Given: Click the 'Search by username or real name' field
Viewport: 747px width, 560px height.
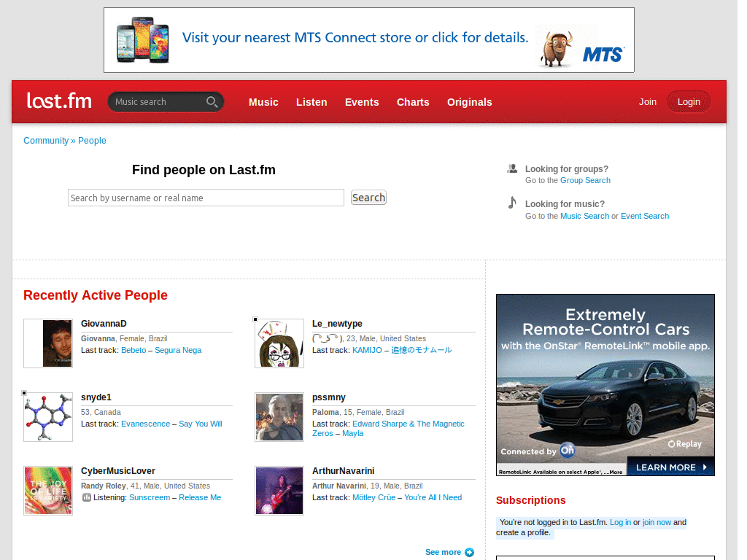Looking at the screenshot, I should 206,197.
